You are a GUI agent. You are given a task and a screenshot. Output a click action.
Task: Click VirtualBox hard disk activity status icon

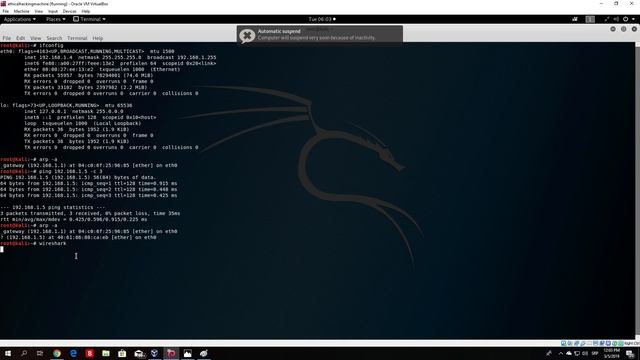563,344
